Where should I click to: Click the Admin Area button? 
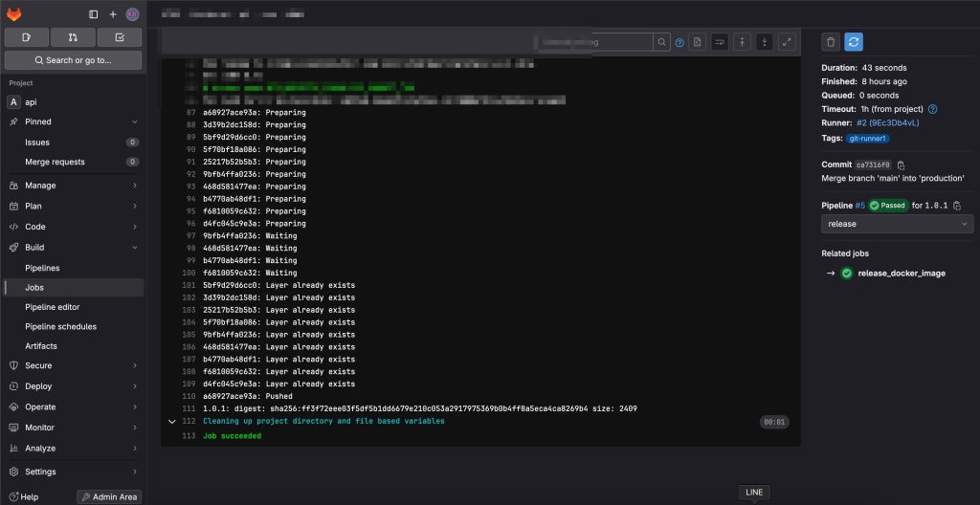point(109,496)
